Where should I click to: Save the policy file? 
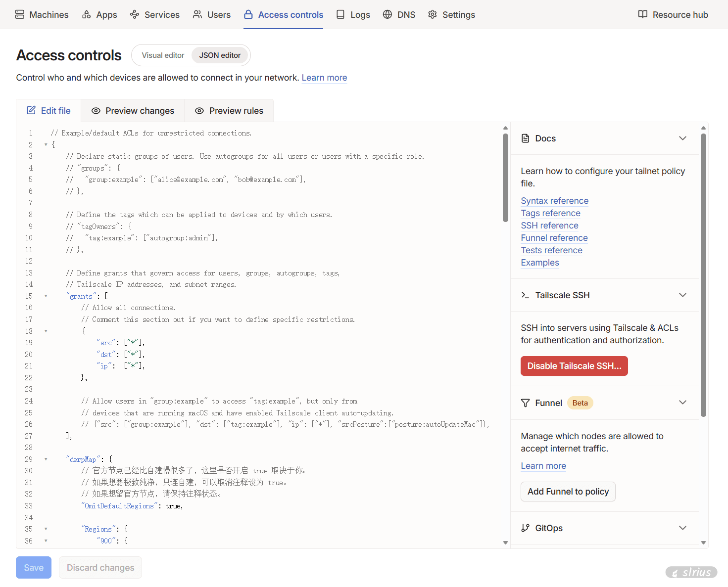click(34, 568)
